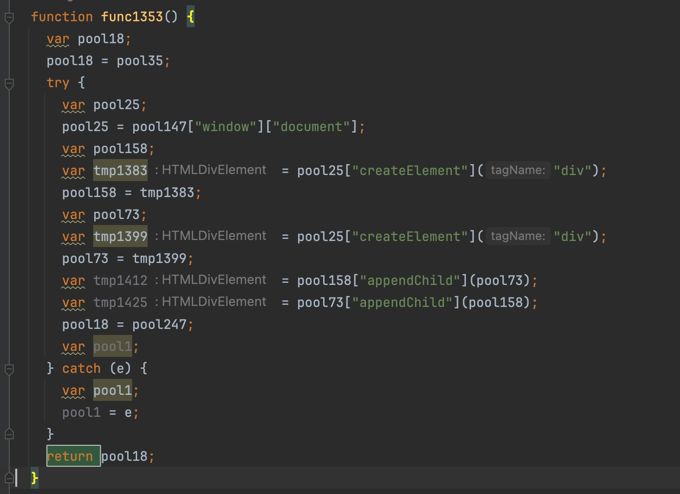Screen dimensions: 680x494
Task: Click highlighted tmp1399 in its var declaration
Action: tap(120, 237)
